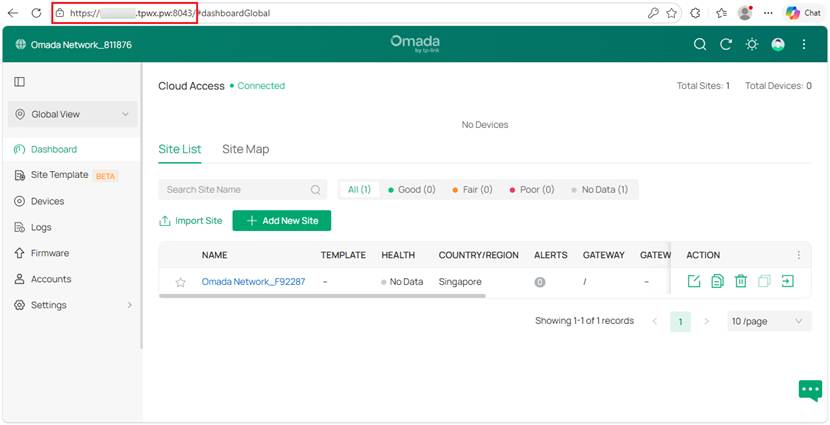This screenshot has width=830, height=425.
Task: Click edit icon for Omada Network_F92287
Action: [x=693, y=282]
